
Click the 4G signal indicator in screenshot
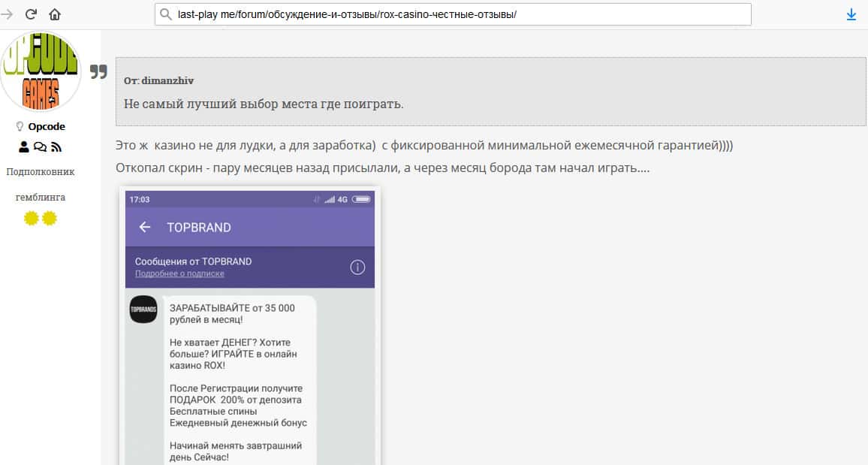click(x=342, y=199)
